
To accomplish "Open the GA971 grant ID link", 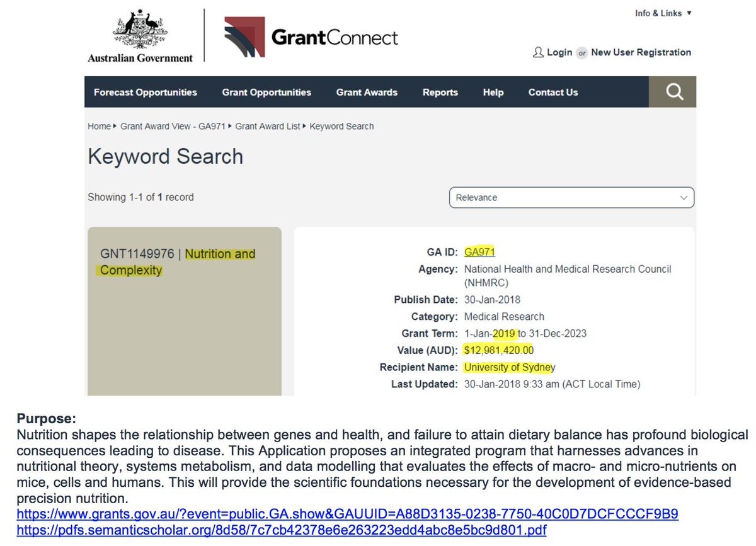I will [479, 252].
